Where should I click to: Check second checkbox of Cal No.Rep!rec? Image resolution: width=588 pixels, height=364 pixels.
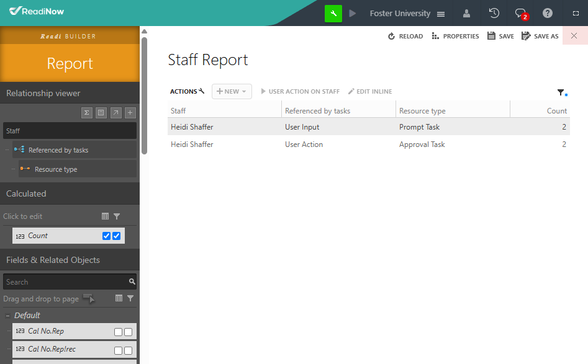coord(129,350)
